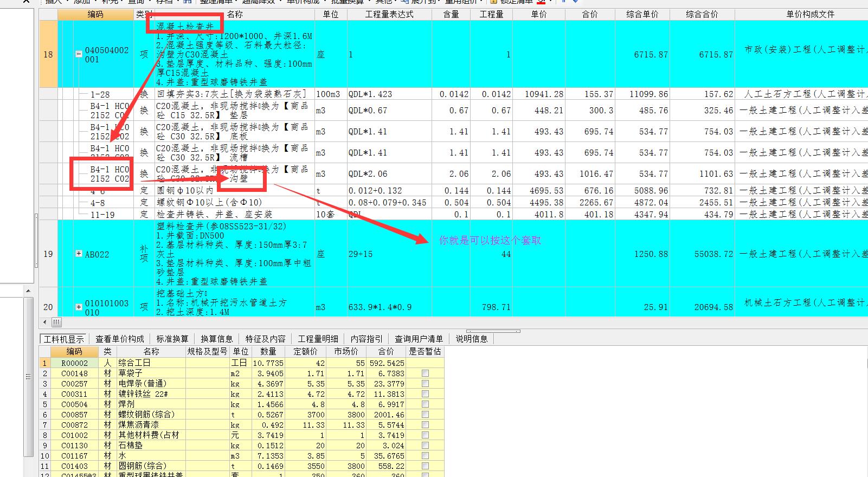Screen dimensions: 868x477
Task: Click the horizontal scrollbar thumb under the list
Action: (56, 322)
